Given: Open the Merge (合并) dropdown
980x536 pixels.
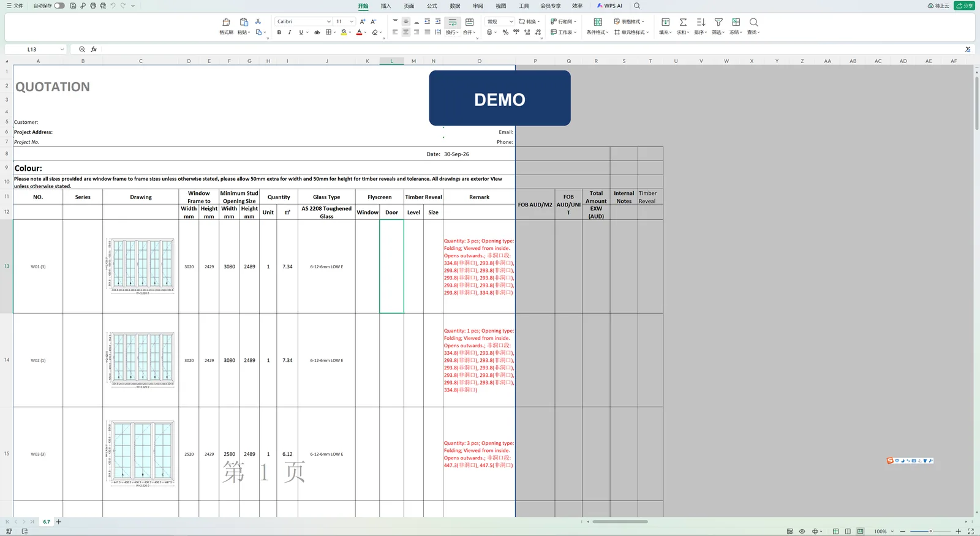Looking at the screenshot, I should (x=469, y=32).
